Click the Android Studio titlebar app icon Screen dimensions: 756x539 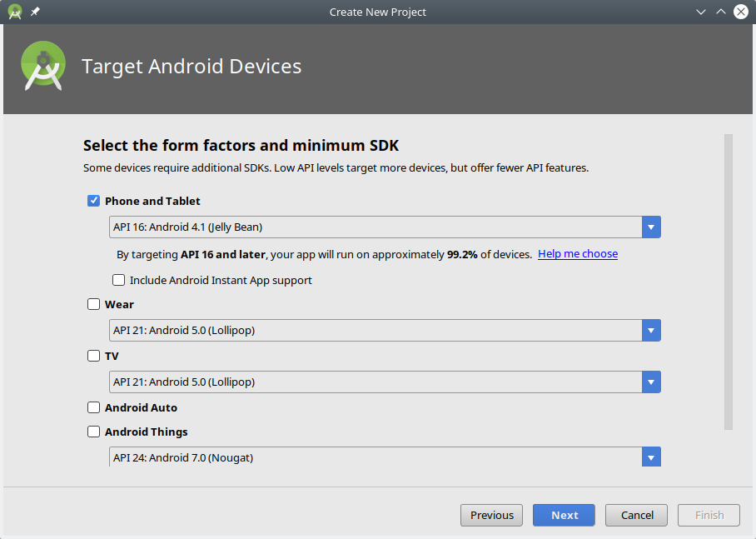click(15, 12)
